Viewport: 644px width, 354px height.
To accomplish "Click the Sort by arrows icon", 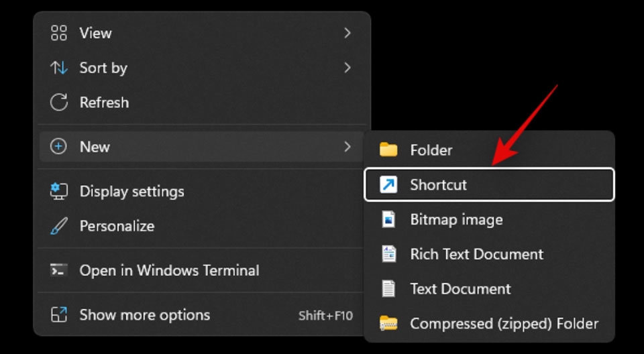I will pyautogui.click(x=59, y=68).
